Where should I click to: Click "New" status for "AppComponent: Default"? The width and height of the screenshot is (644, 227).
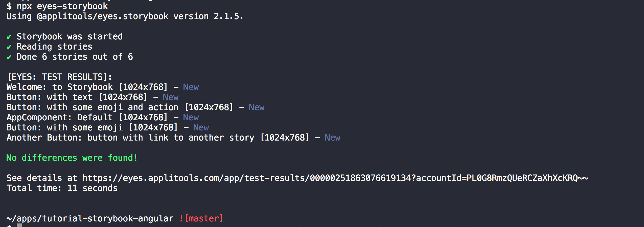click(191, 118)
